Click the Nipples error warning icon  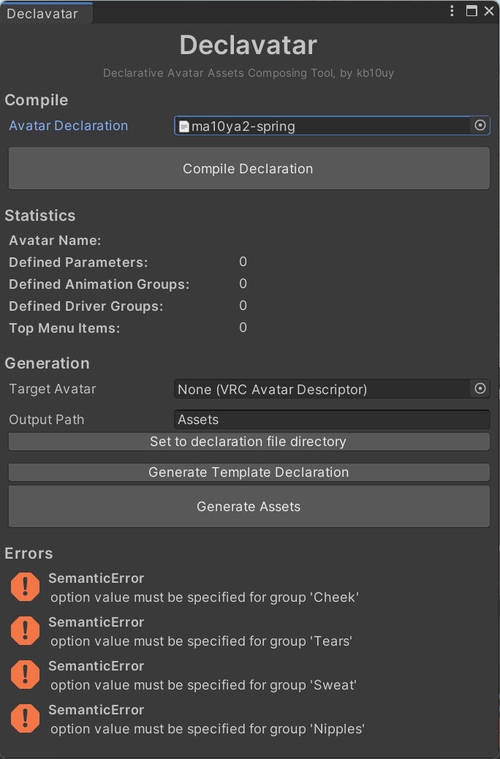coord(25,718)
